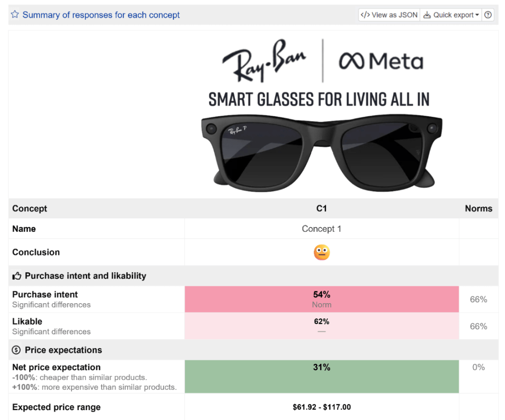Click the dollar icon beside Price expectations

pyautogui.click(x=16, y=350)
